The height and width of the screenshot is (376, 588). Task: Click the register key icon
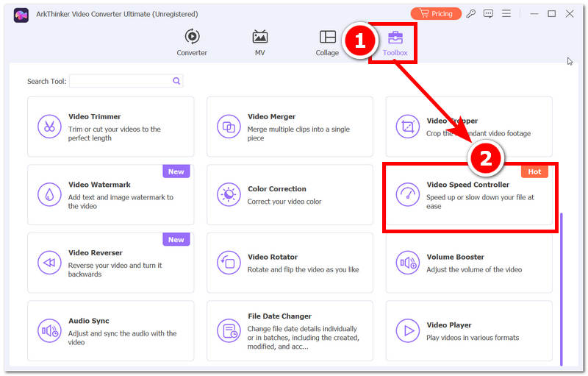point(470,13)
